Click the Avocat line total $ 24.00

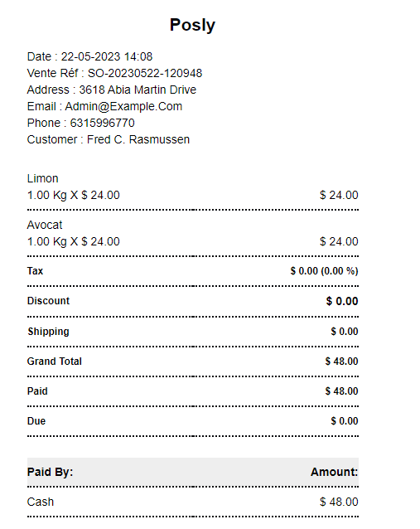[x=339, y=241]
